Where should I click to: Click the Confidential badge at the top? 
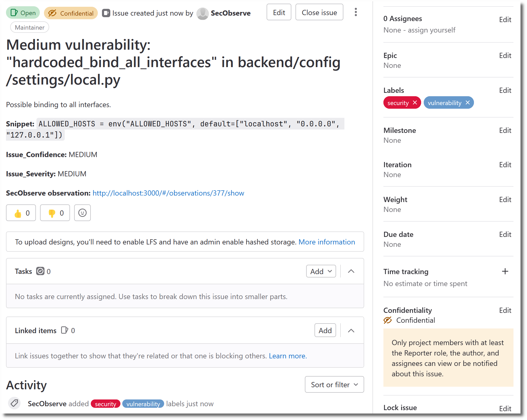click(71, 13)
